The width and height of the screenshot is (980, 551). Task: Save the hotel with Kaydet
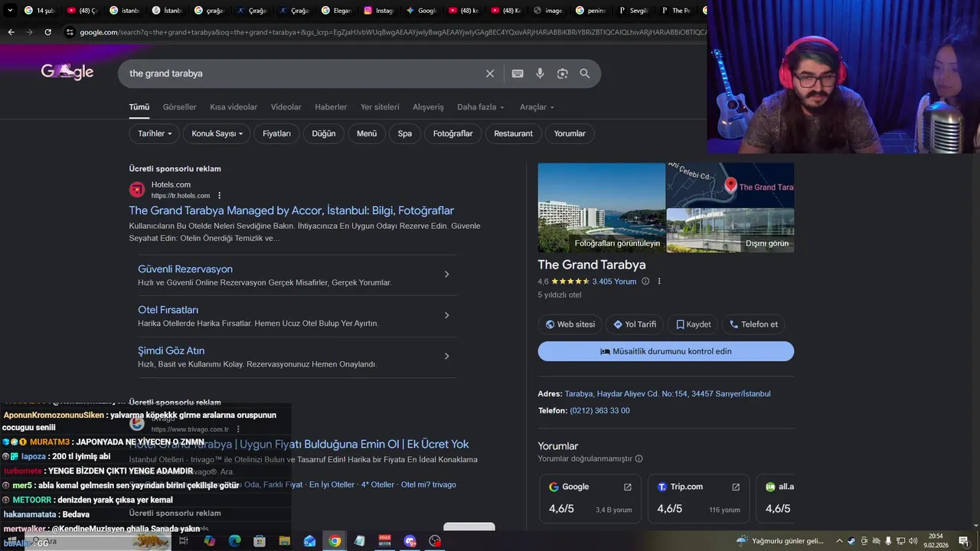coord(694,324)
